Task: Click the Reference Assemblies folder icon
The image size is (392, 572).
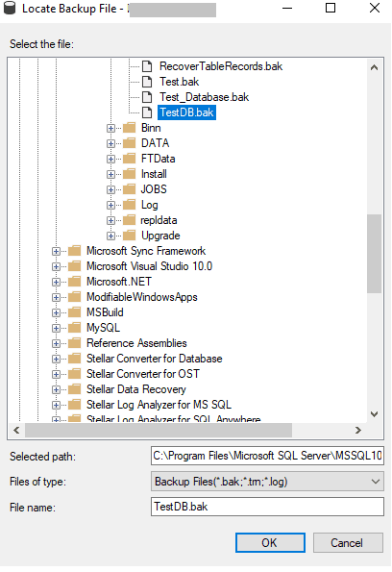Action: click(x=74, y=343)
